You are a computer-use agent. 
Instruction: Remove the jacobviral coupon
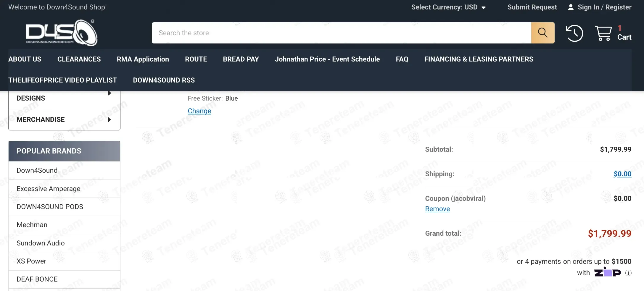pos(437,209)
